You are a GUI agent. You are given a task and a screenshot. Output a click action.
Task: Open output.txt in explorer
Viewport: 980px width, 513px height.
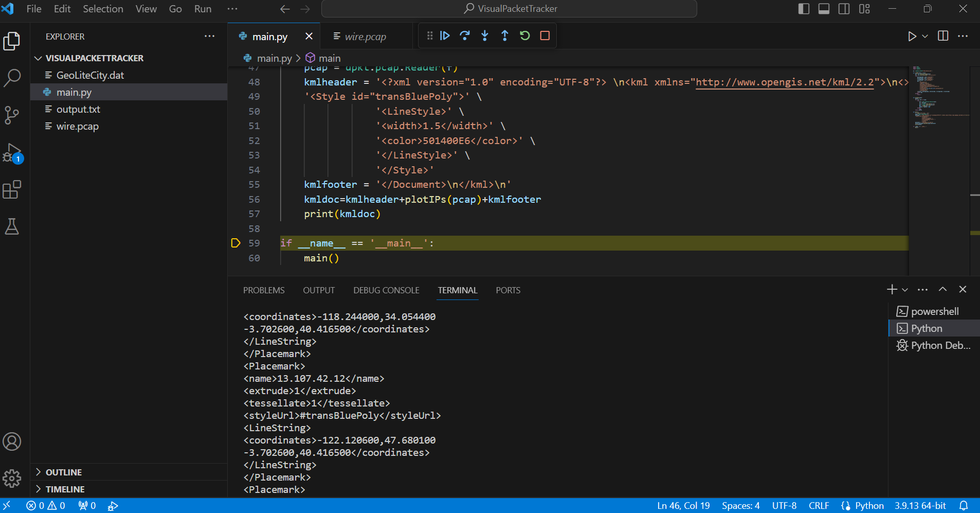click(x=129, y=109)
